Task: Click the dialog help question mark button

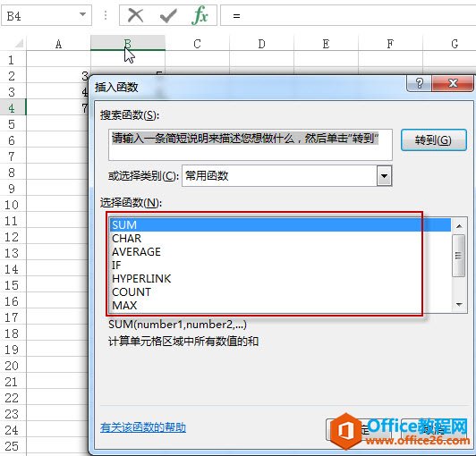Action: click(419, 83)
